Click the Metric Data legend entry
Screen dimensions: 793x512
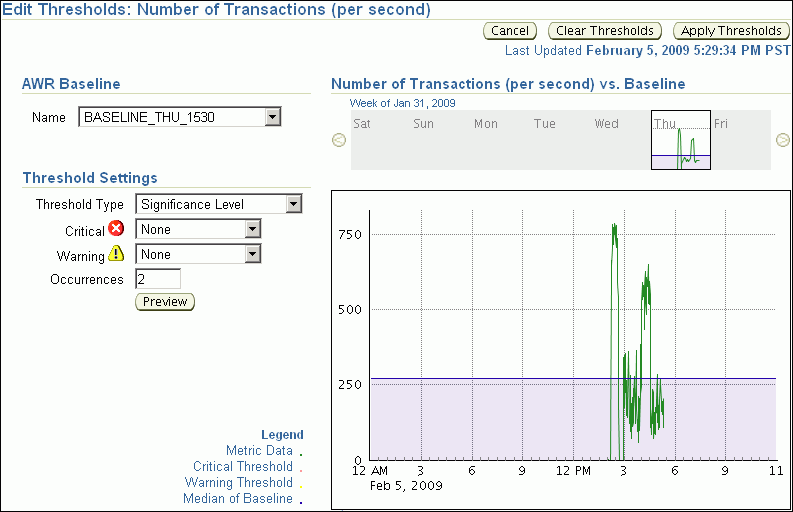pos(259,451)
